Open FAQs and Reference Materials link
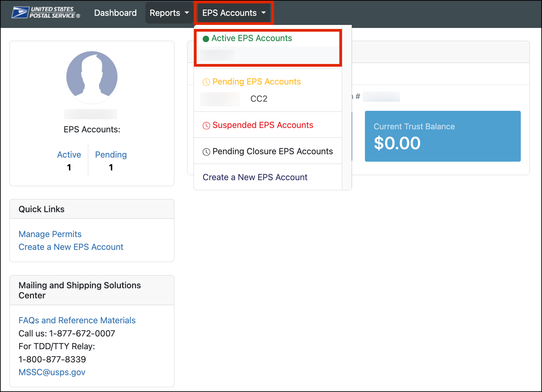Image resolution: width=542 pixels, height=392 pixels. pyautogui.click(x=77, y=320)
